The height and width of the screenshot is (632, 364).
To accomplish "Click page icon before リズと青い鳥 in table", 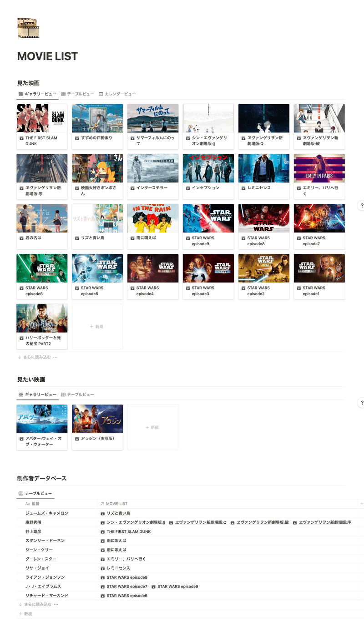I will 103,513.
